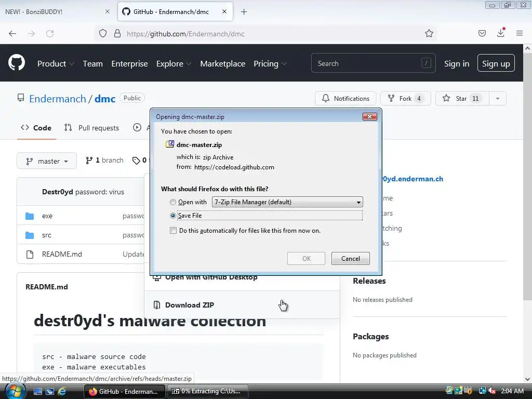The image size is (532, 399).
Task: Click the page vertical scrollbar thumb
Action: (x=527, y=177)
